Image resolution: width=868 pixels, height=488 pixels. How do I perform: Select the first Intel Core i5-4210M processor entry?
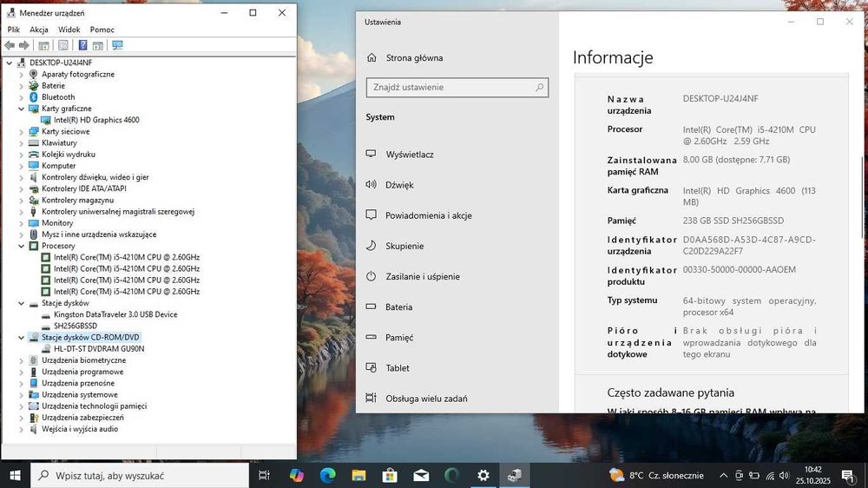(x=126, y=257)
